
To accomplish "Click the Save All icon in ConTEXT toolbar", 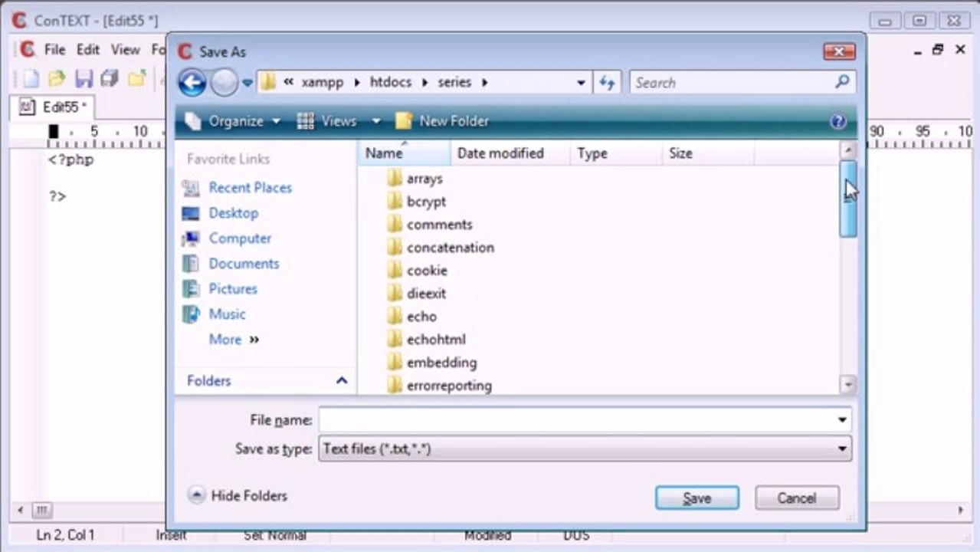I will (110, 78).
